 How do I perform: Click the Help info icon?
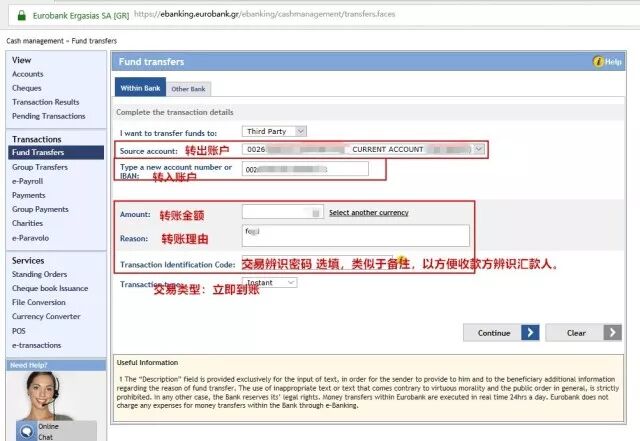pyautogui.click(x=598, y=62)
